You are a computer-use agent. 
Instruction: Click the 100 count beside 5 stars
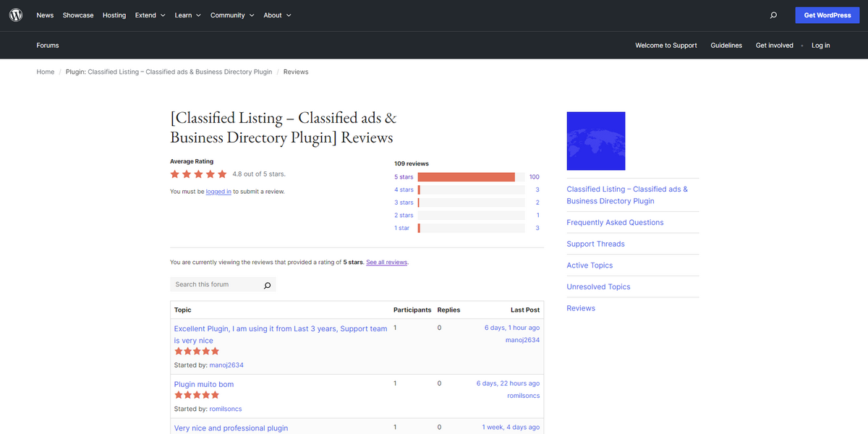click(535, 177)
